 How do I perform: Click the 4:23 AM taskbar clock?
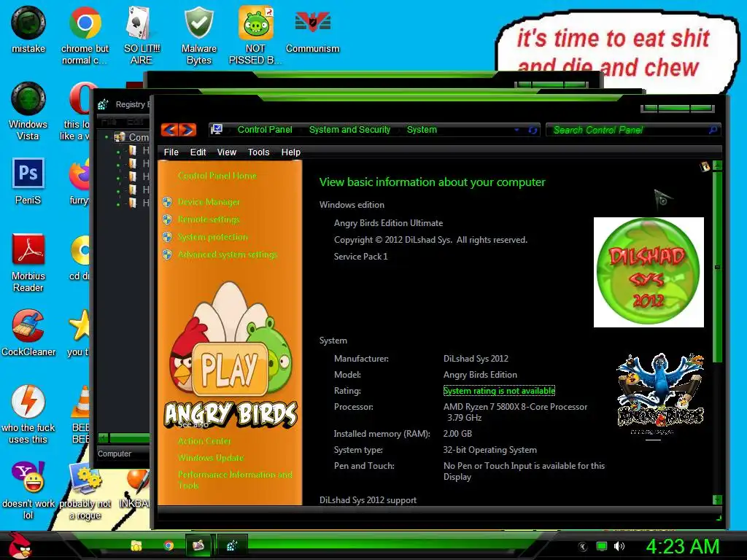(x=682, y=546)
